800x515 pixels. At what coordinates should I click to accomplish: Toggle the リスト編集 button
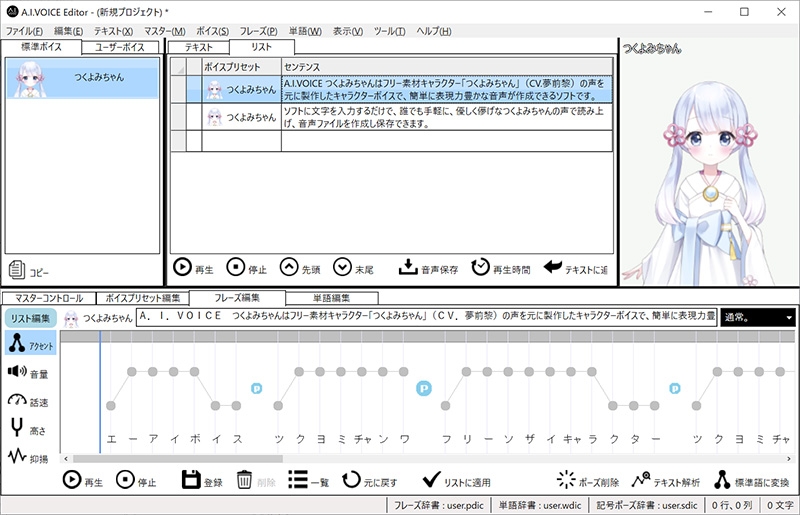[31, 318]
